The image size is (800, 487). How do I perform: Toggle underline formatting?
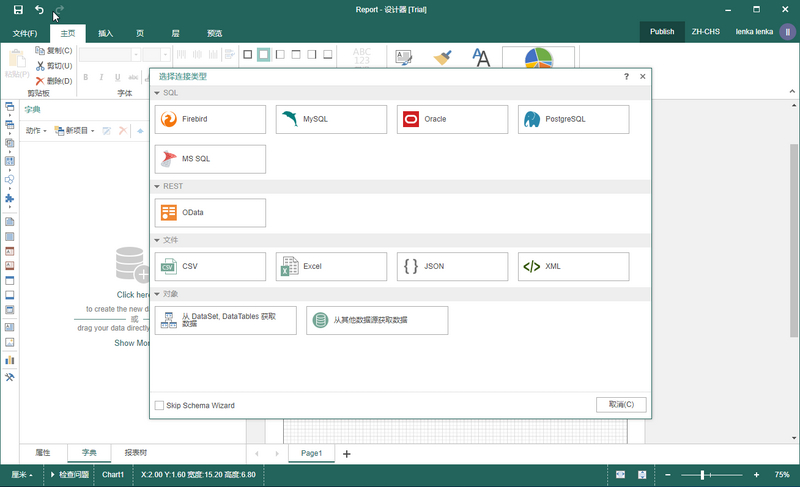click(117, 78)
